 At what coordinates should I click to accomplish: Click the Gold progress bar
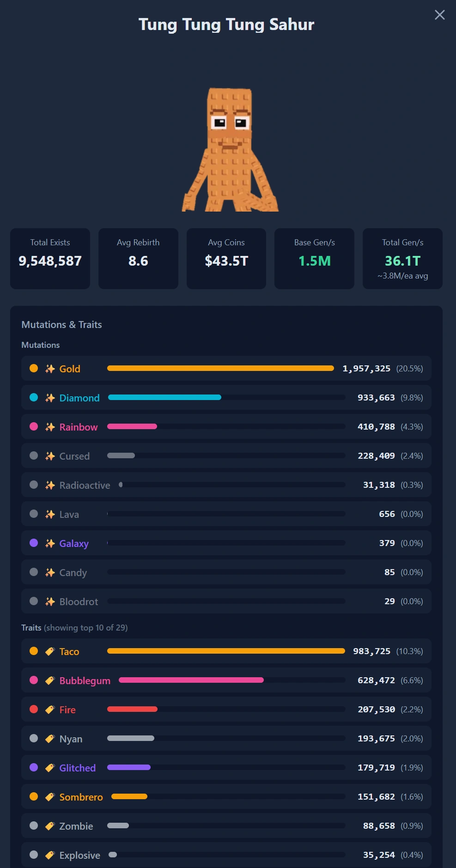coord(220,368)
